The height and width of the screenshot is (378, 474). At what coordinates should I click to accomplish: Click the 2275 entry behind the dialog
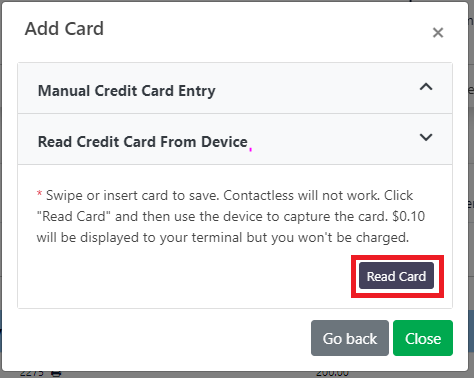point(32,374)
